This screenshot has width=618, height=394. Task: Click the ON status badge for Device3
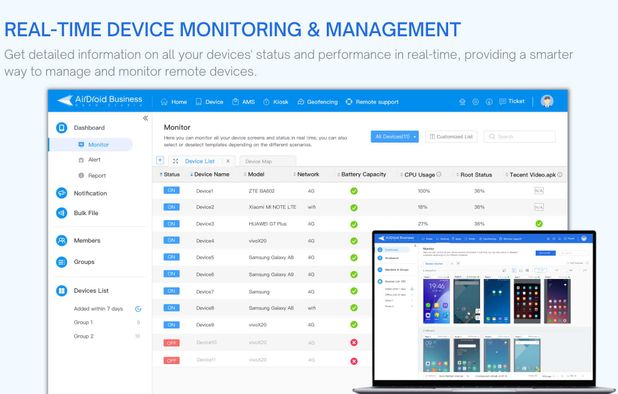[171, 224]
